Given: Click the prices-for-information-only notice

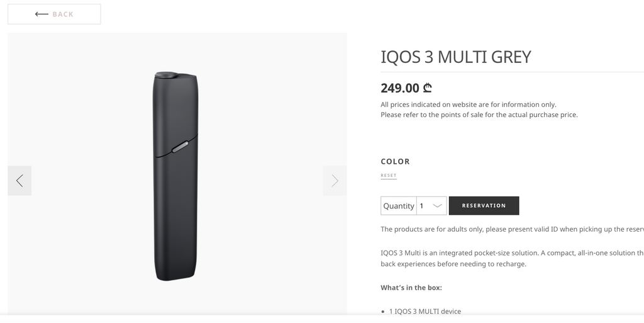Looking at the screenshot, I should click(x=479, y=110).
